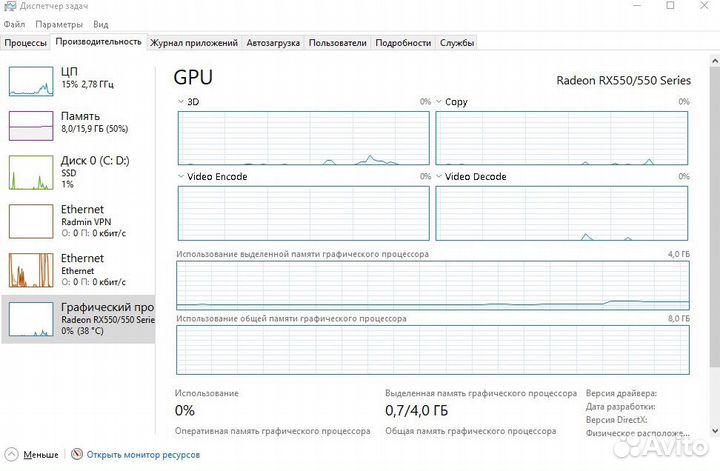Click Открыть монитор ресурсов link
The height and width of the screenshot is (471, 720).
tap(143, 454)
